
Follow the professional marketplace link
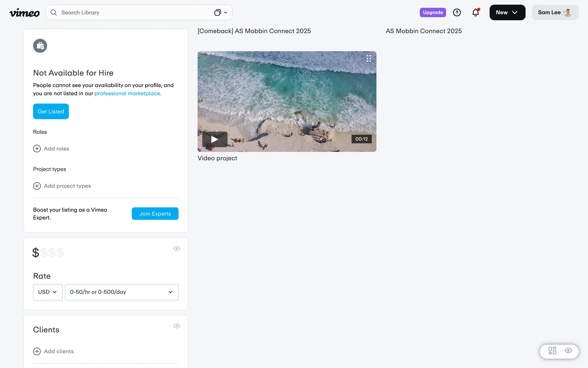coord(128,94)
